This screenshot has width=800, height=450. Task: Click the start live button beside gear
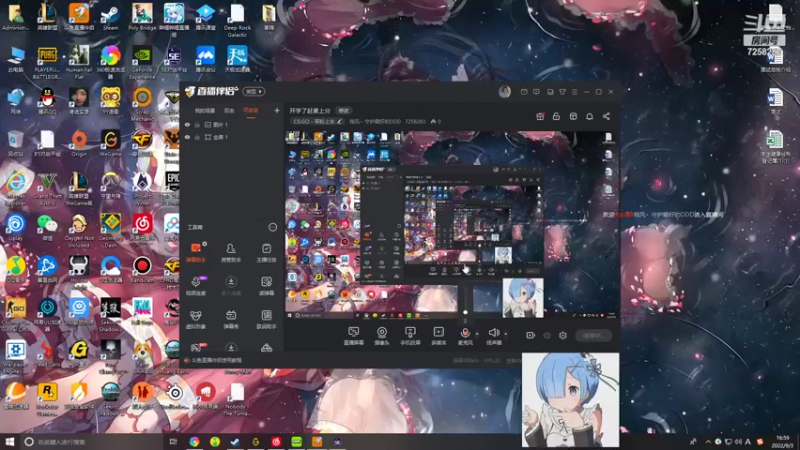point(593,335)
